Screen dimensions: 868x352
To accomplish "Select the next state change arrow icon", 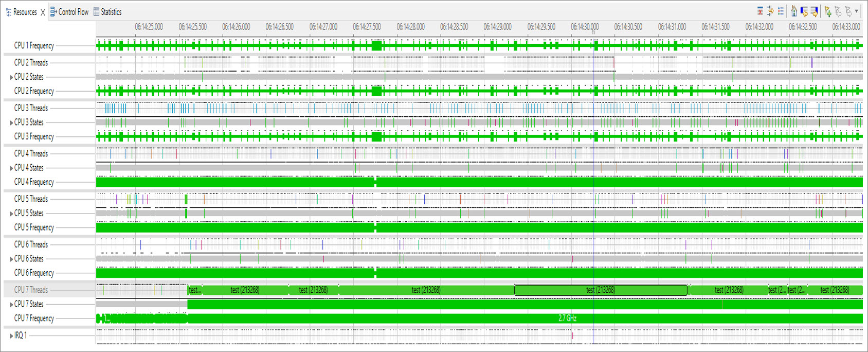I will click(x=814, y=11).
